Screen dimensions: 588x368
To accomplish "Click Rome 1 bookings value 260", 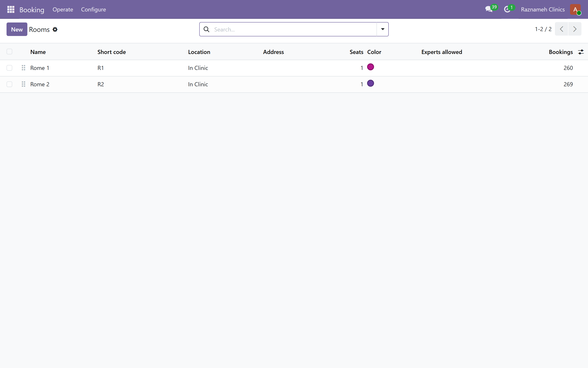I will tap(568, 68).
